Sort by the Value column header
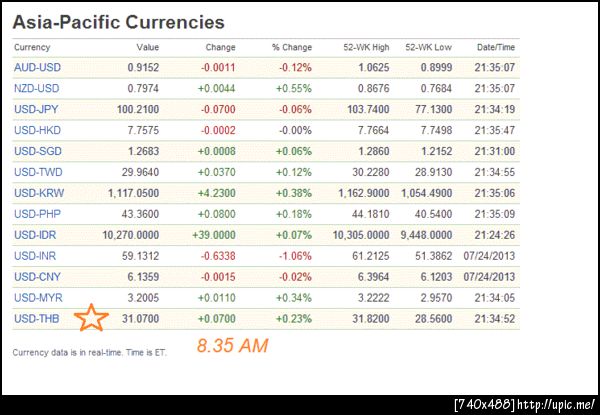 coord(147,47)
